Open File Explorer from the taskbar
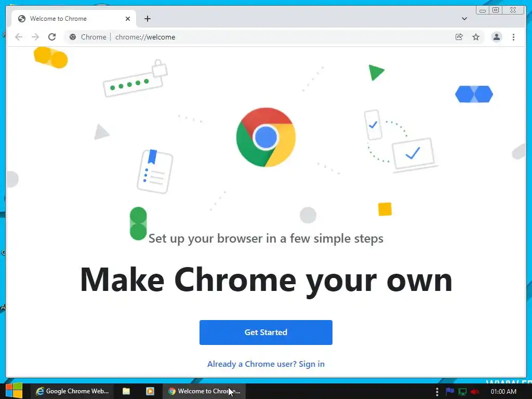The width and height of the screenshot is (532, 399). point(126,391)
